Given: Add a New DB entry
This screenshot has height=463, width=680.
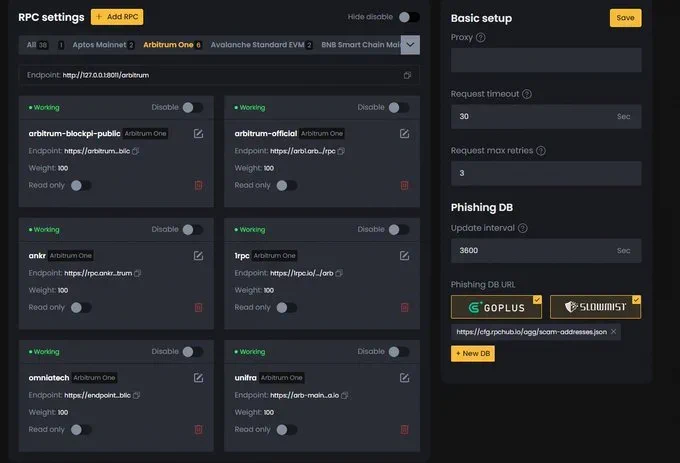Looking at the screenshot, I should (x=473, y=353).
